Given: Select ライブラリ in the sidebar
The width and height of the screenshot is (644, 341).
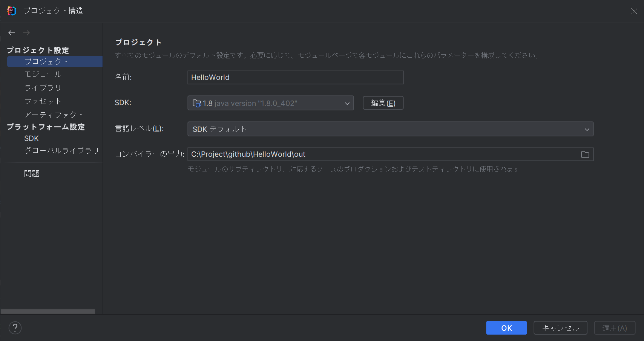Looking at the screenshot, I should (42, 87).
